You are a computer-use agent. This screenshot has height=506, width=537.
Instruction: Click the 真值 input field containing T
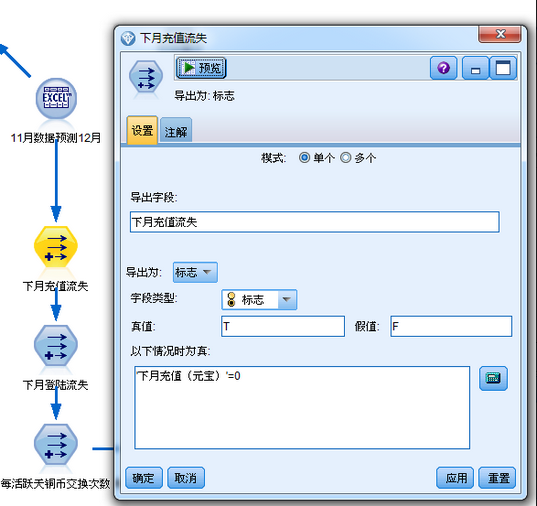pos(283,326)
